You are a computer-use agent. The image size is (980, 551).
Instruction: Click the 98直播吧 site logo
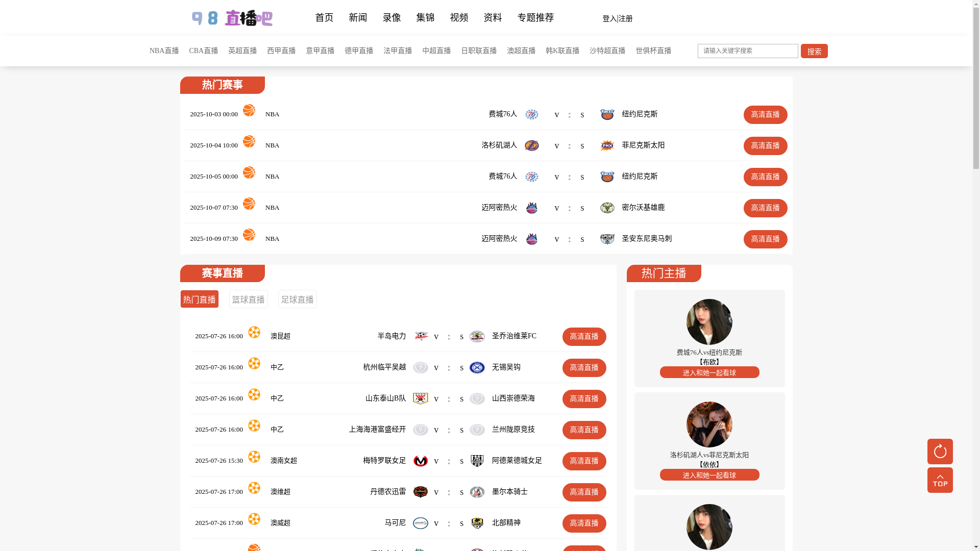232,18
